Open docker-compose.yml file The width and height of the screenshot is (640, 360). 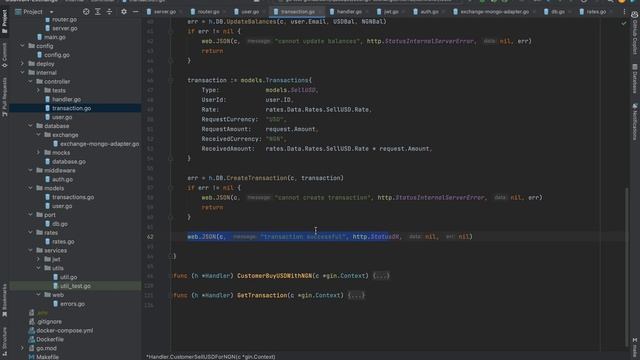64,331
